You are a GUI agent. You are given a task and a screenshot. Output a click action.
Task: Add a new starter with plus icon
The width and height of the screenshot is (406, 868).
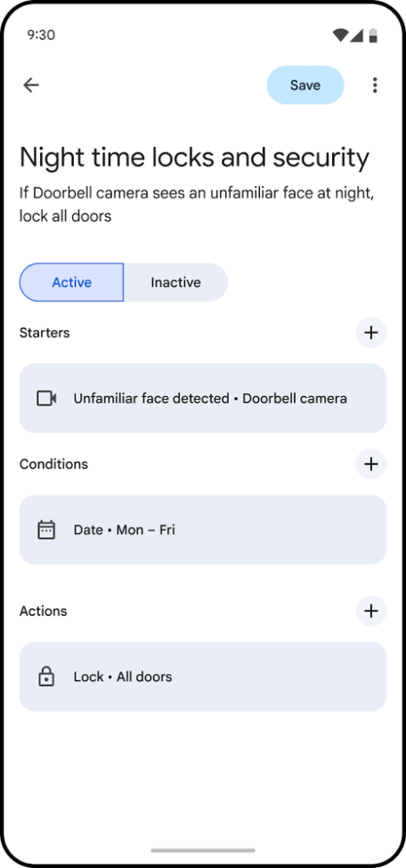tap(370, 333)
